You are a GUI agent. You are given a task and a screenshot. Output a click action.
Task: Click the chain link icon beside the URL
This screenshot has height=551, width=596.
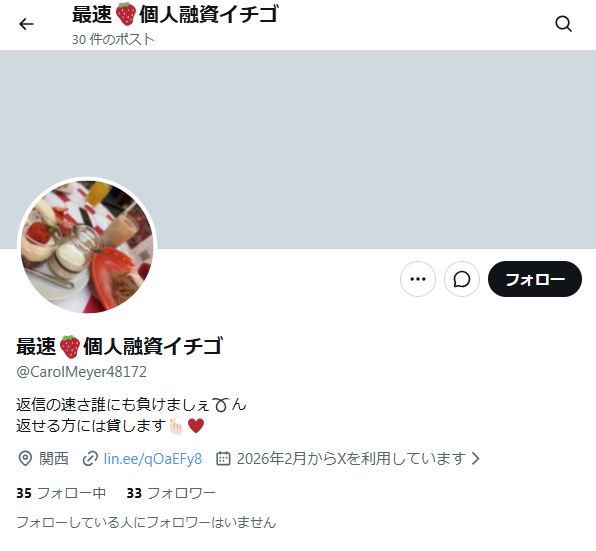[90, 459]
